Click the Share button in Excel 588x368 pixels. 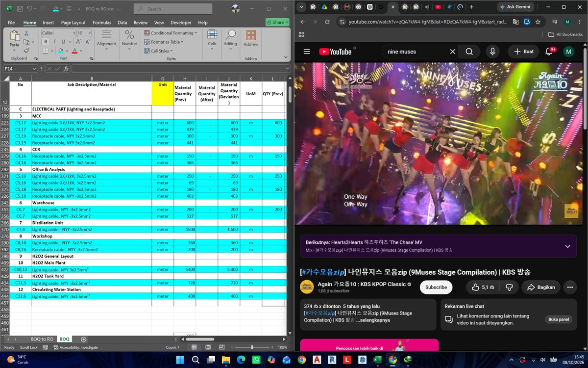point(278,22)
